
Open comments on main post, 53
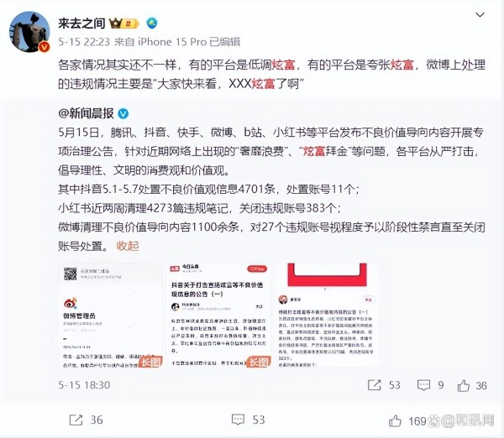coord(238,420)
